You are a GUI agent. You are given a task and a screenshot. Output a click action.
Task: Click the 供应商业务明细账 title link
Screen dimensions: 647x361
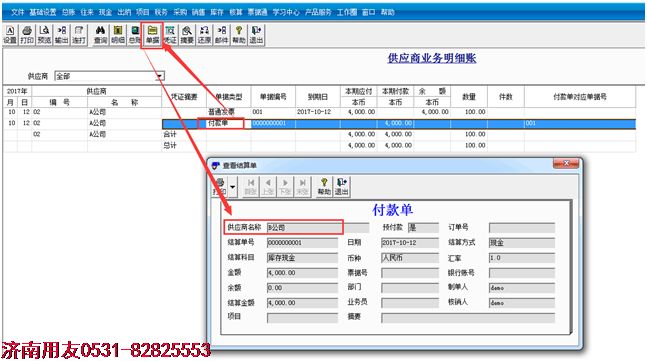click(x=432, y=58)
